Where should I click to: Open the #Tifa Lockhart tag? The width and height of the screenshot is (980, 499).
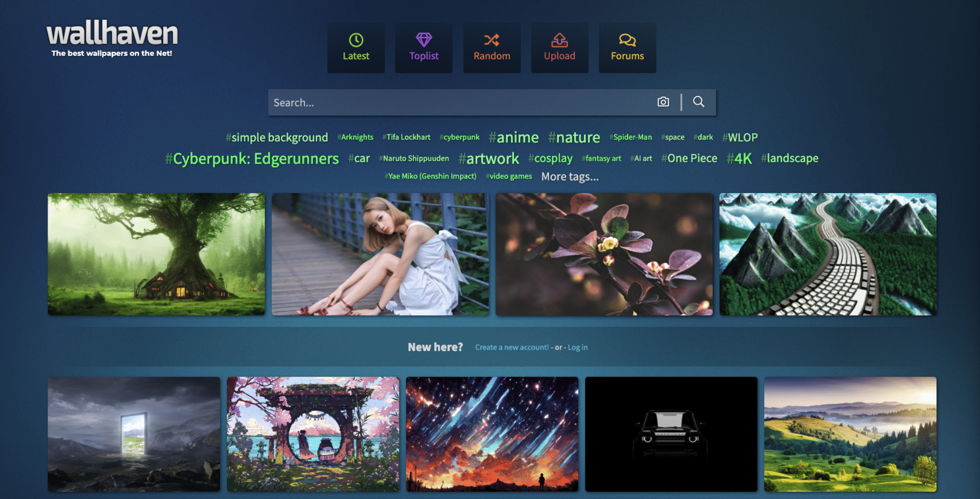pyautogui.click(x=407, y=137)
